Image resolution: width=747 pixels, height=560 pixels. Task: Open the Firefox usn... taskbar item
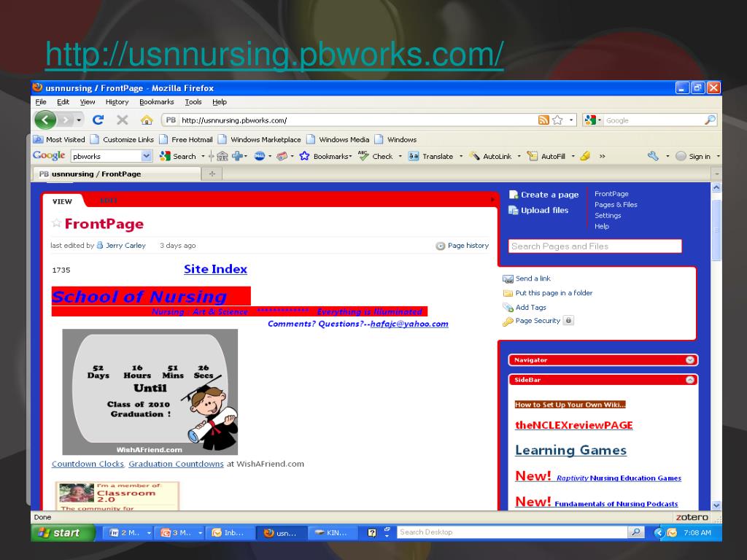click(x=281, y=533)
